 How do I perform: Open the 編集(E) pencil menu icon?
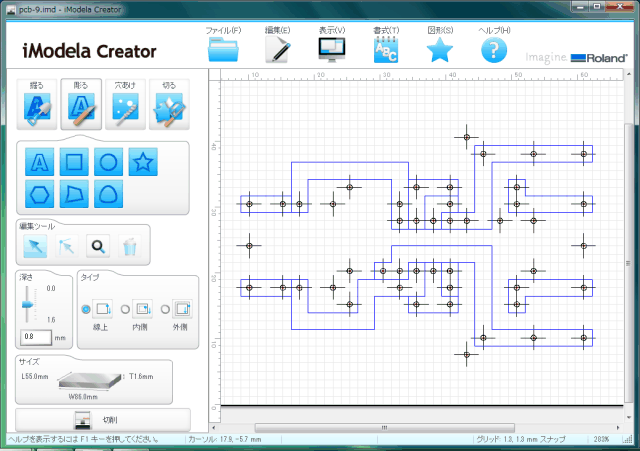coord(278,50)
